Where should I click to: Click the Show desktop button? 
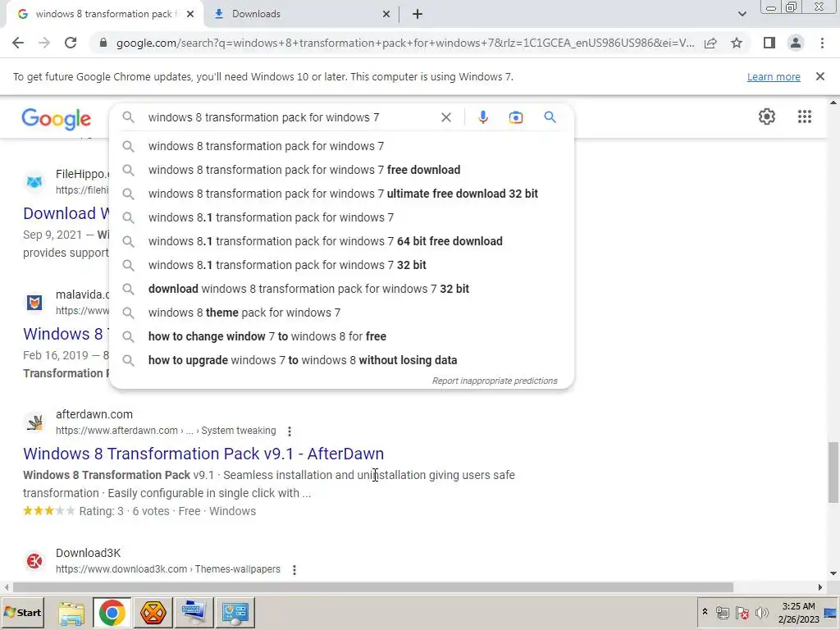tap(832, 613)
